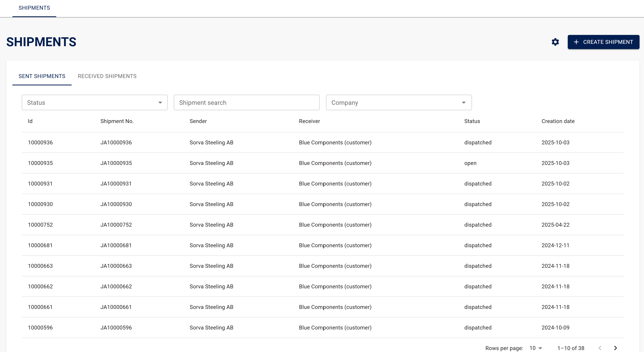Click the Status column header
The width and height of the screenshot is (644, 352).
pos(472,121)
